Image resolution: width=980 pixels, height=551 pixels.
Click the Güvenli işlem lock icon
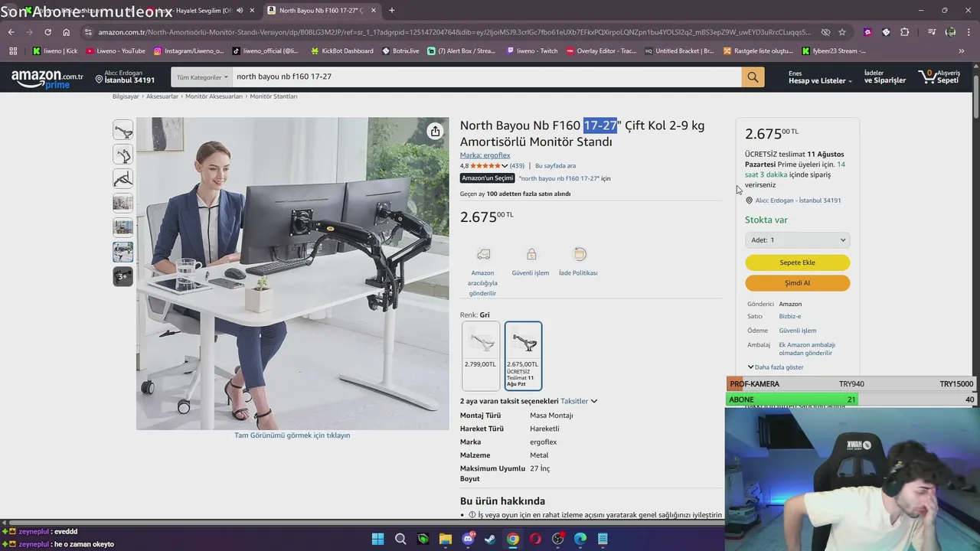point(531,254)
